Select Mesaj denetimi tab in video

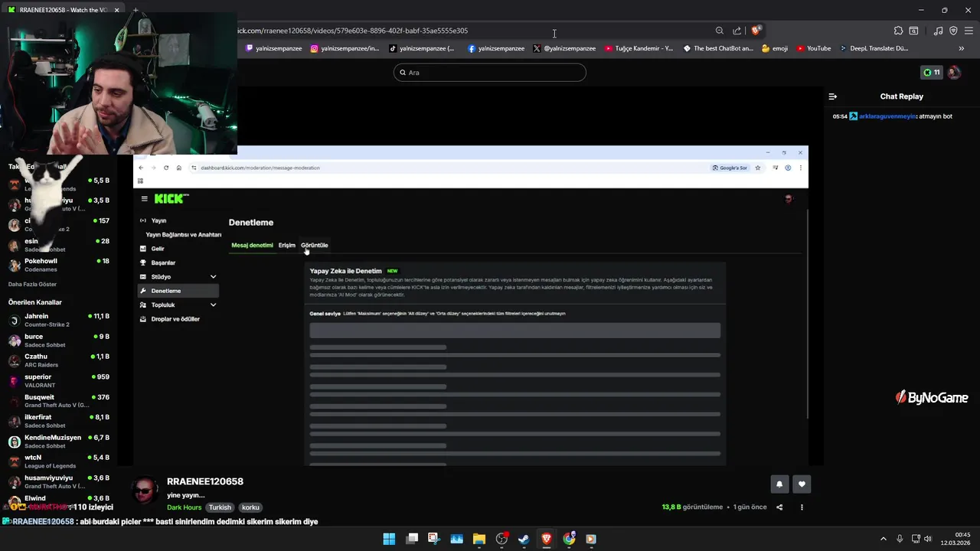[x=252, y=245]
